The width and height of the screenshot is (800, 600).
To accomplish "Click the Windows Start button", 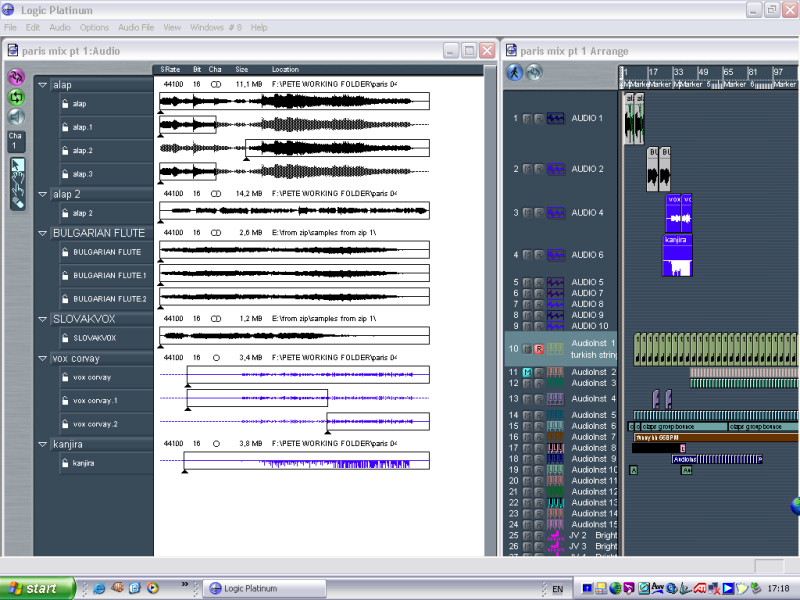I will pos(37,588).
